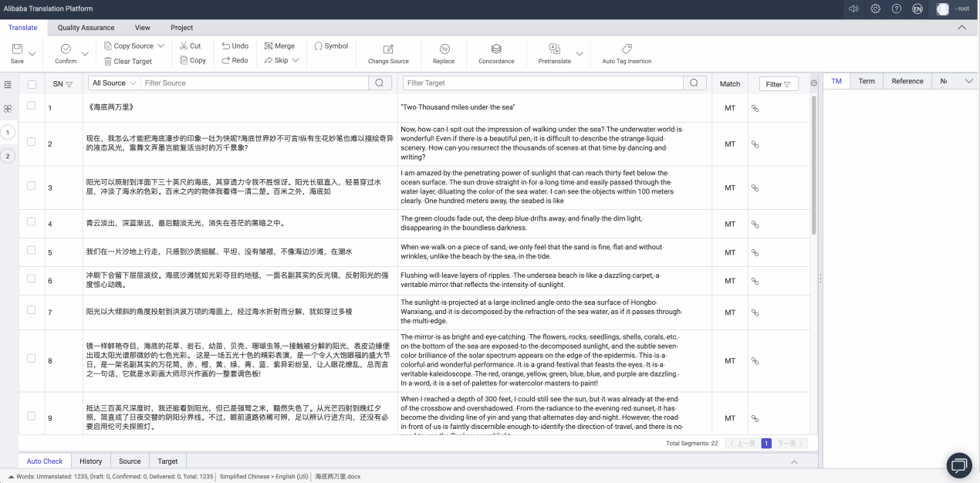Open the Copy Source dropdown arrow
The image size is (980, 483).
(160, 46)
